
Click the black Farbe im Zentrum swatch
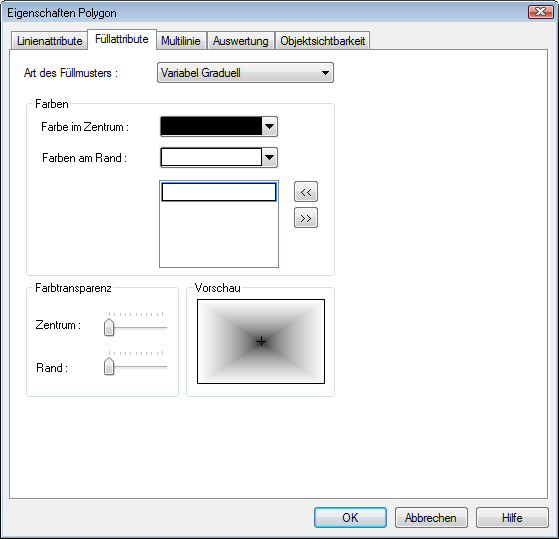[x=211, y=126]
